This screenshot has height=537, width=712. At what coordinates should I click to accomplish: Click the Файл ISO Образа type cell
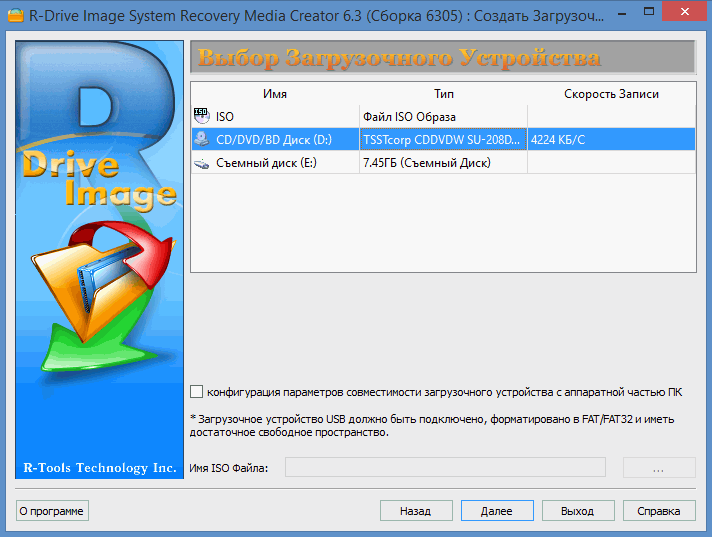(443, 117)
